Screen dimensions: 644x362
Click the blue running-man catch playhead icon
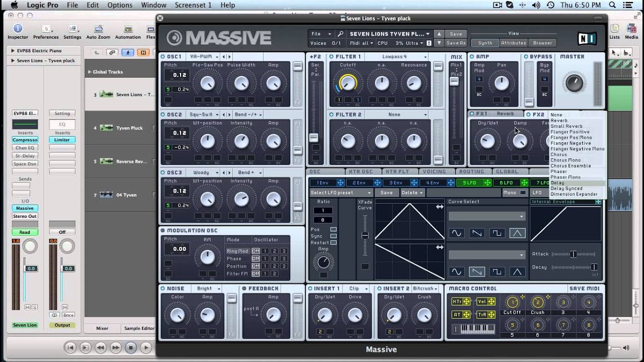point(128,52)
